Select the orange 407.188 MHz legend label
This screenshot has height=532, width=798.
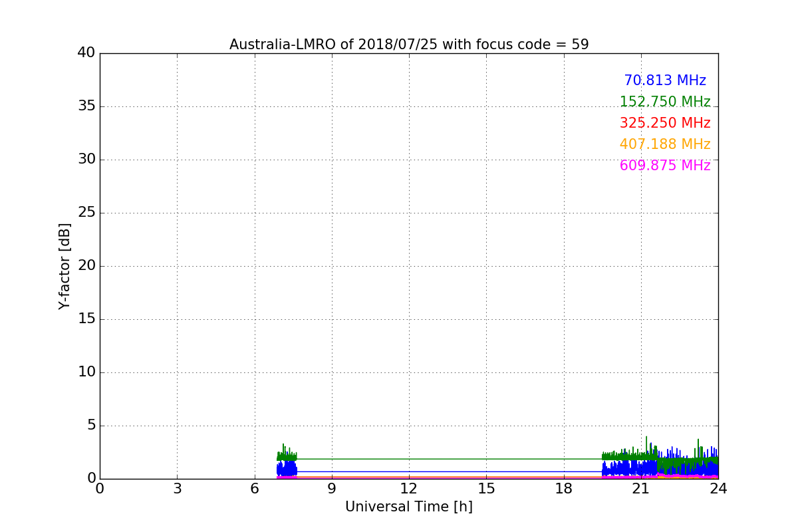tap(665, 144)
